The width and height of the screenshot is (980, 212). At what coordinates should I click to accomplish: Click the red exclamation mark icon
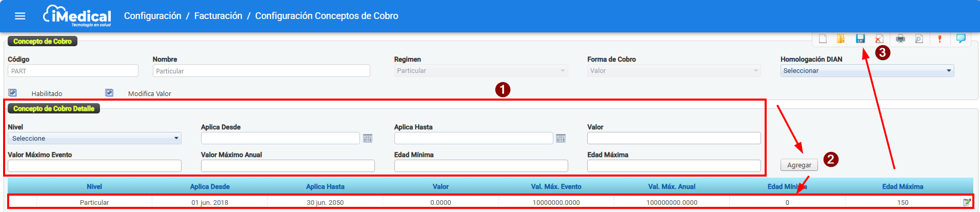coord(939,39)
